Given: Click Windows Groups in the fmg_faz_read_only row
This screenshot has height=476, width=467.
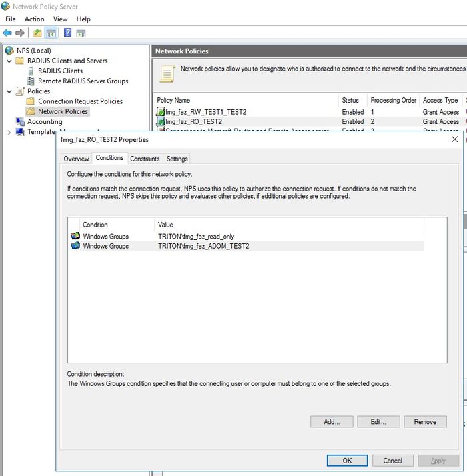Looking at the screenshot, I should pos(105,237).
